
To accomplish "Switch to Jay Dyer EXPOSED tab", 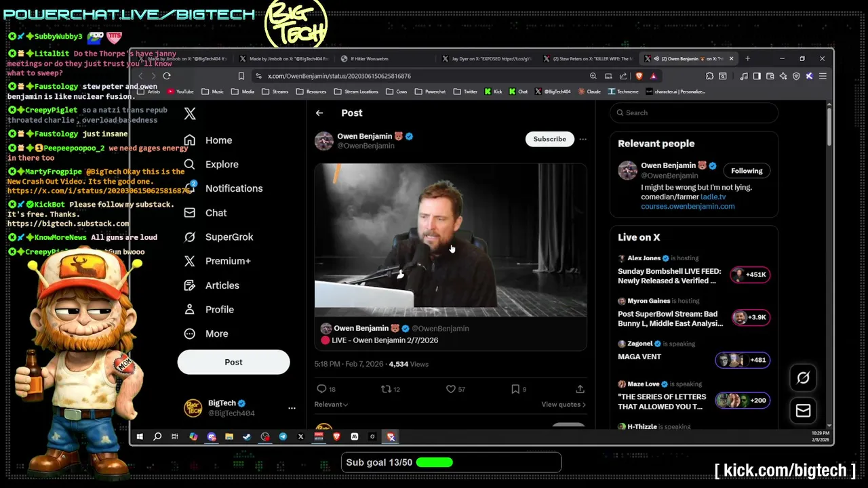I will click(487, 59).
